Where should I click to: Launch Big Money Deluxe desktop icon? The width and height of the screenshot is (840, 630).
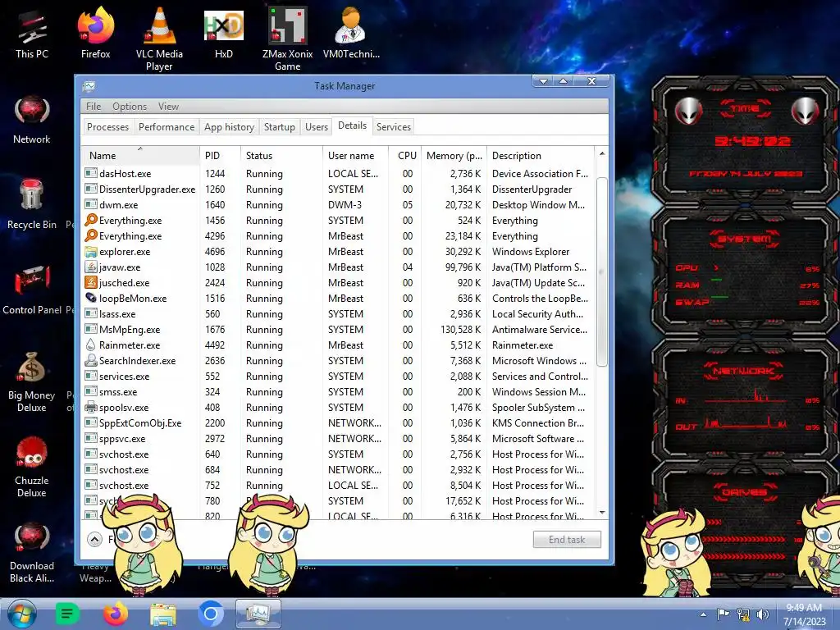click(x=32, y=382)
